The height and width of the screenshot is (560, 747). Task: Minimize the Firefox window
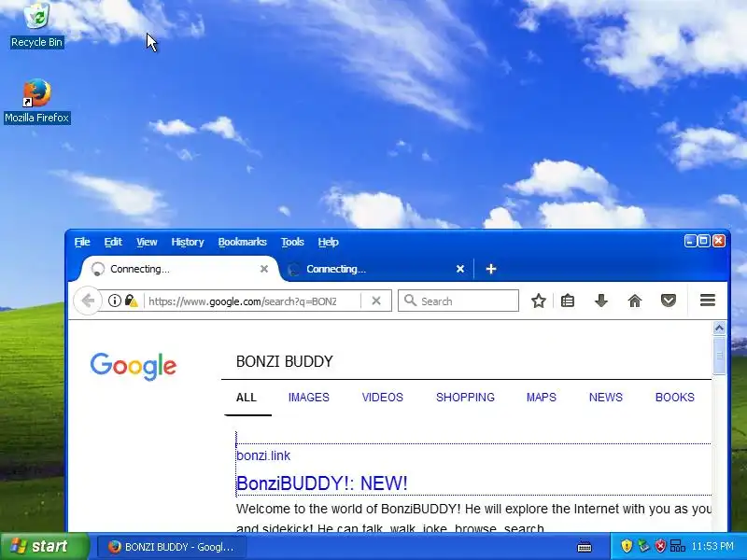tap(690, 241)
